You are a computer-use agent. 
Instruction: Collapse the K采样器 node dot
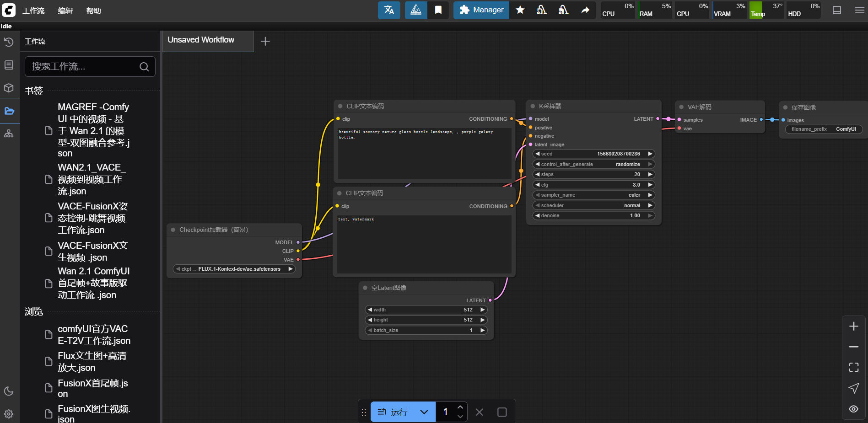(533, 106)
